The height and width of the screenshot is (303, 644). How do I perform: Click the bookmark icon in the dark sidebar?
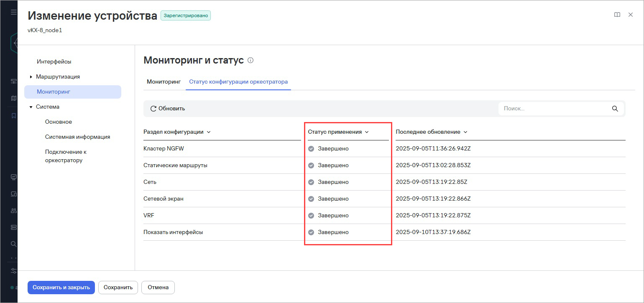click(13, 116)
